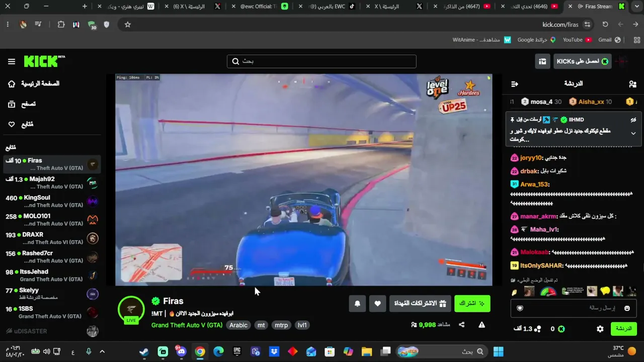Switch to the @ewc Official Kick tab
644x362 pixels.
point(261,7)
